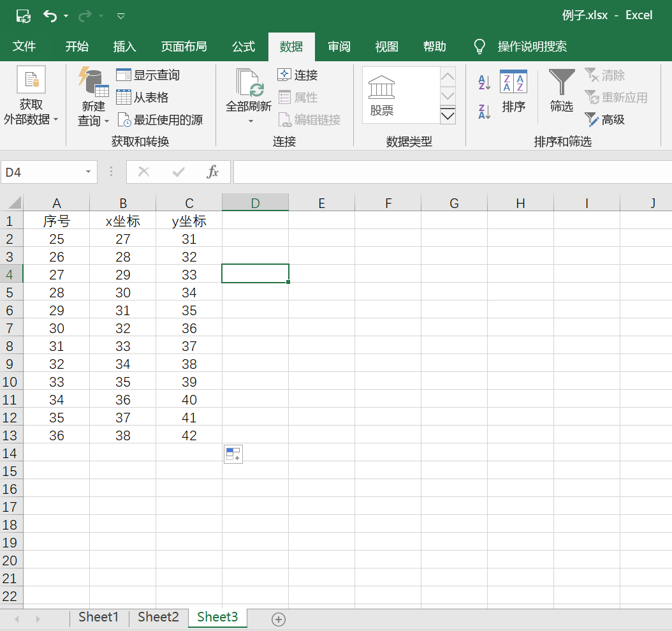Switch to the 公式 ribbon tab
The height and width of the screenshot is (631, 672).
[244, 47]
